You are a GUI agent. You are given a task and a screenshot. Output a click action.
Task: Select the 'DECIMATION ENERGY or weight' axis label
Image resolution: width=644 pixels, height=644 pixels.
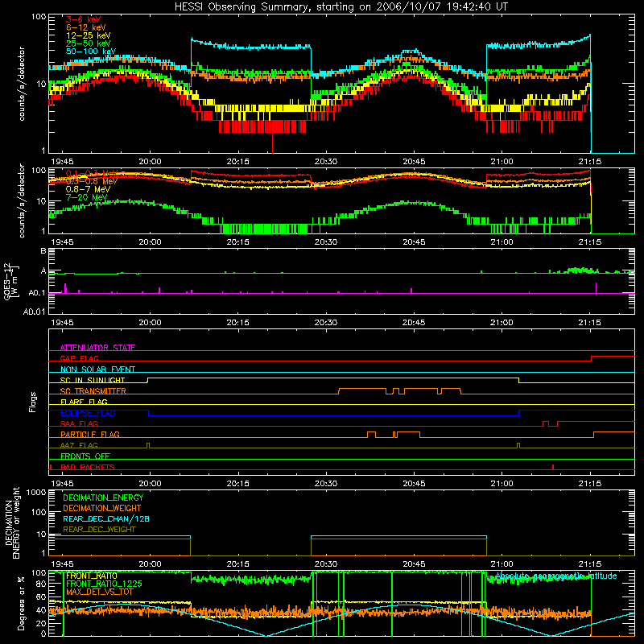(12, 523)
